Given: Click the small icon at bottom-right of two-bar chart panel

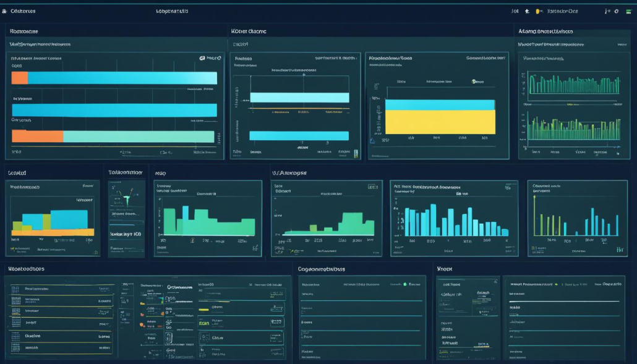Looking at the screenshot, I should pos(356,153).
